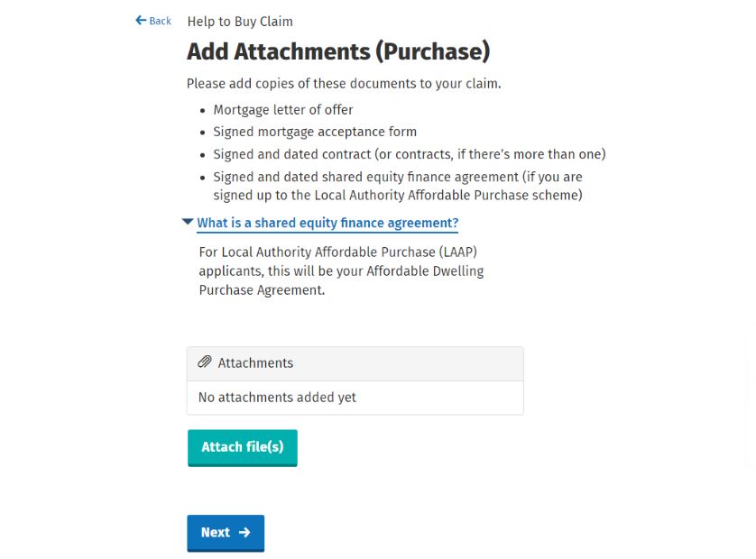This screenshot has height=559, width=756.
Task: Select the Attachments panel header label
Action: pos(255,362)
